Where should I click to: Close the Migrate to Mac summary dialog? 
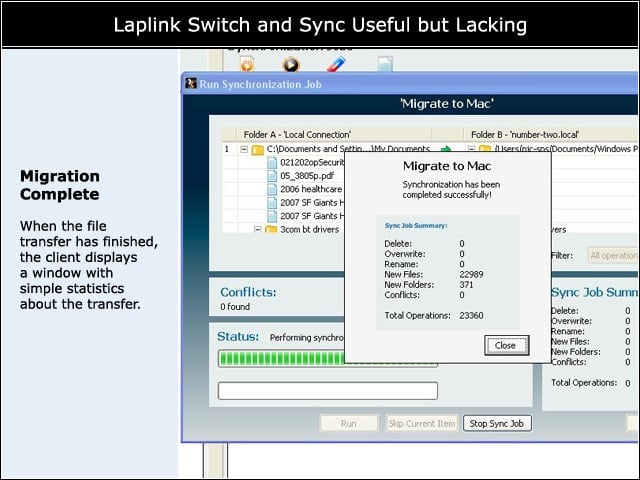pyautogui.click(x=507, y=345)
